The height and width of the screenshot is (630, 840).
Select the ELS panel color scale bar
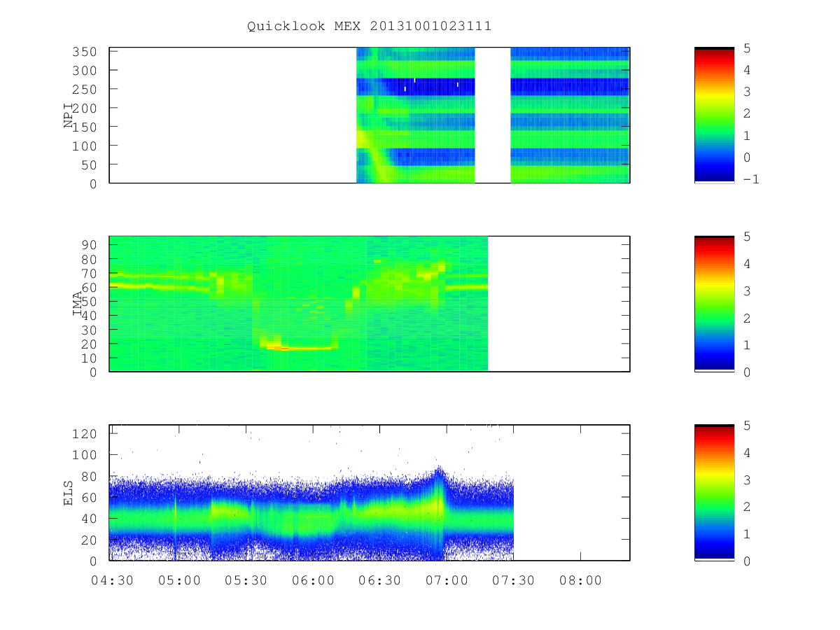tap(714, 492)
